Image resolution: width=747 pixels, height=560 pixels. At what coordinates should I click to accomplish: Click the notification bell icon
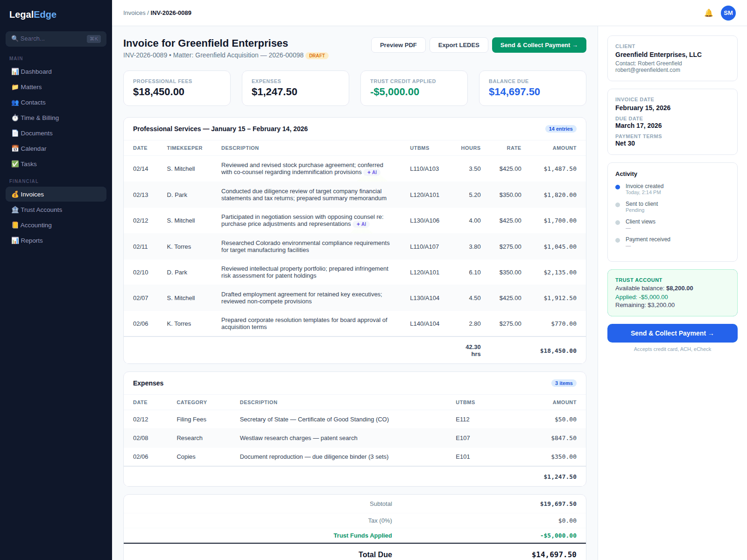708,13
